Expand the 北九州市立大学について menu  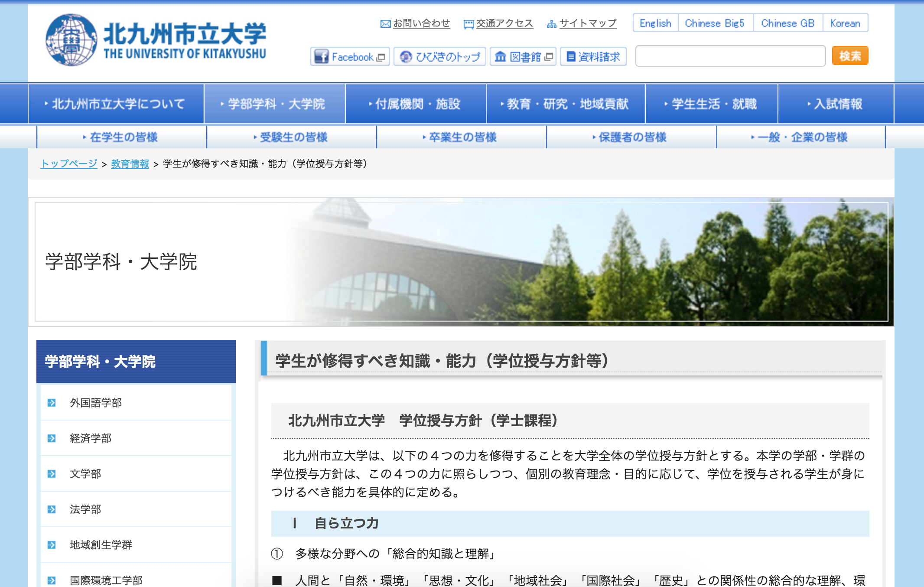pos(116,104)
